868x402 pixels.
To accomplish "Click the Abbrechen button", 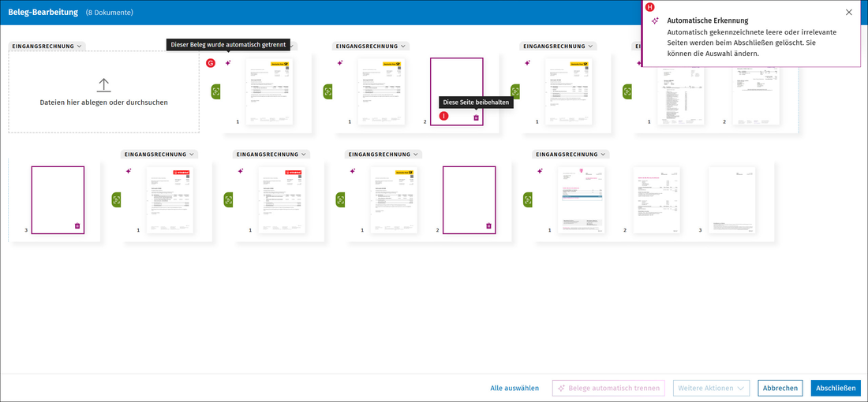I will click(780, 388).
